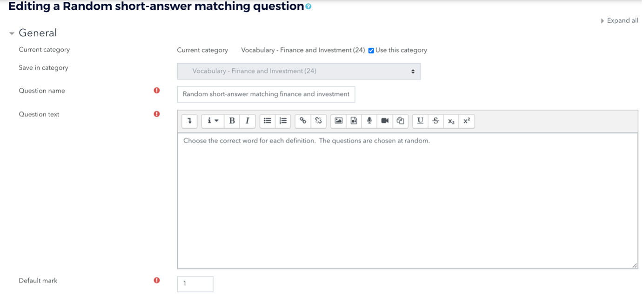Click the record video camera icon
The image size is (644, 295).
pyautogui.click(x=385, y=121)
